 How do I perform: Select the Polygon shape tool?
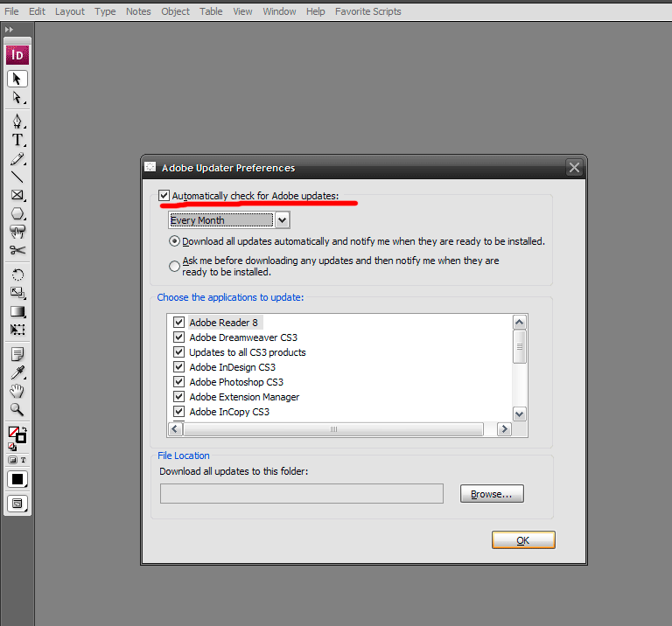(x=17, y=213)
